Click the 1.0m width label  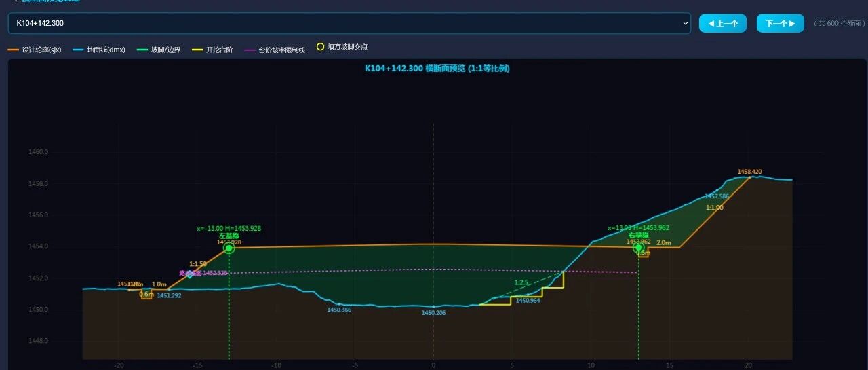pos(159,284)
